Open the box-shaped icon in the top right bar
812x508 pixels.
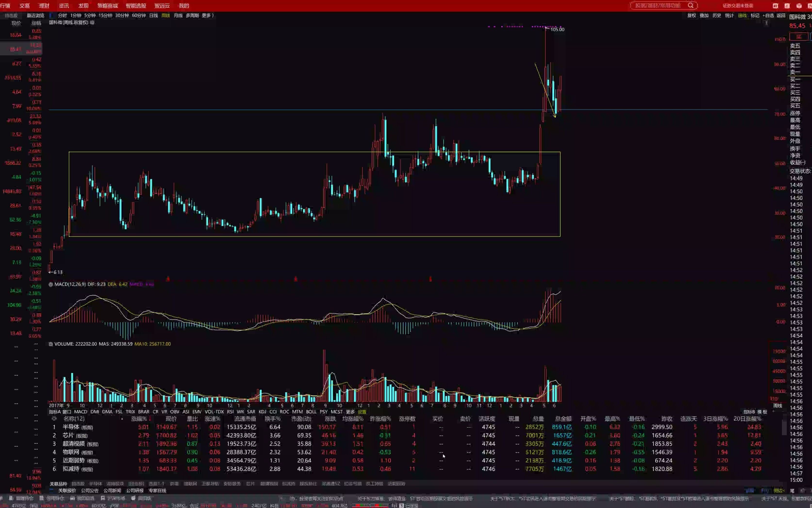click(x=799, y=6)
